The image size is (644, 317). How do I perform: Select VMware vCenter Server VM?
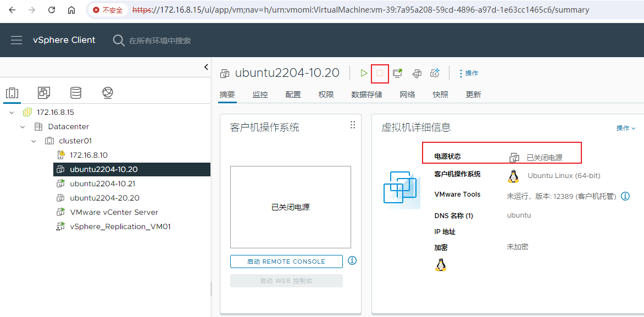point(114,212)
